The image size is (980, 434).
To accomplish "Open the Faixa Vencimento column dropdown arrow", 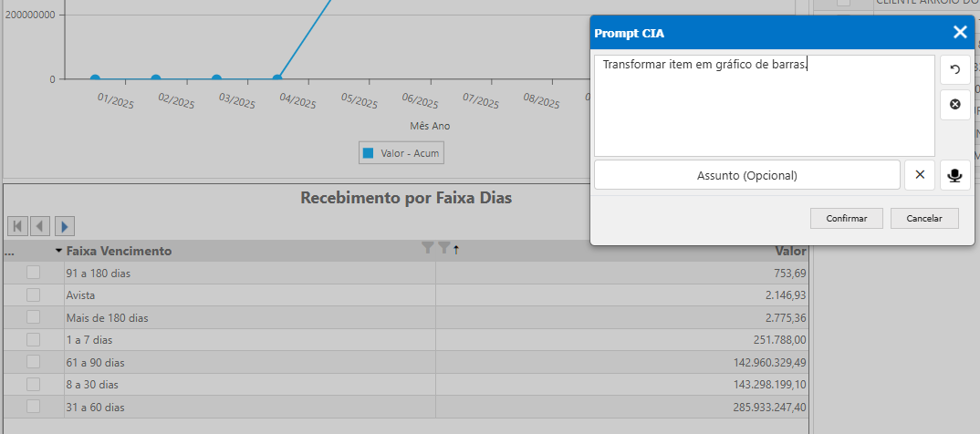I will 58,251.
